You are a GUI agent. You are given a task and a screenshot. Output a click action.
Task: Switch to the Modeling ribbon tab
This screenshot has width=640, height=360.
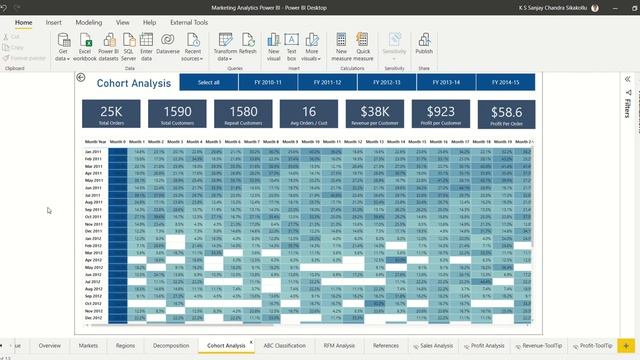[x=89, y=22]
